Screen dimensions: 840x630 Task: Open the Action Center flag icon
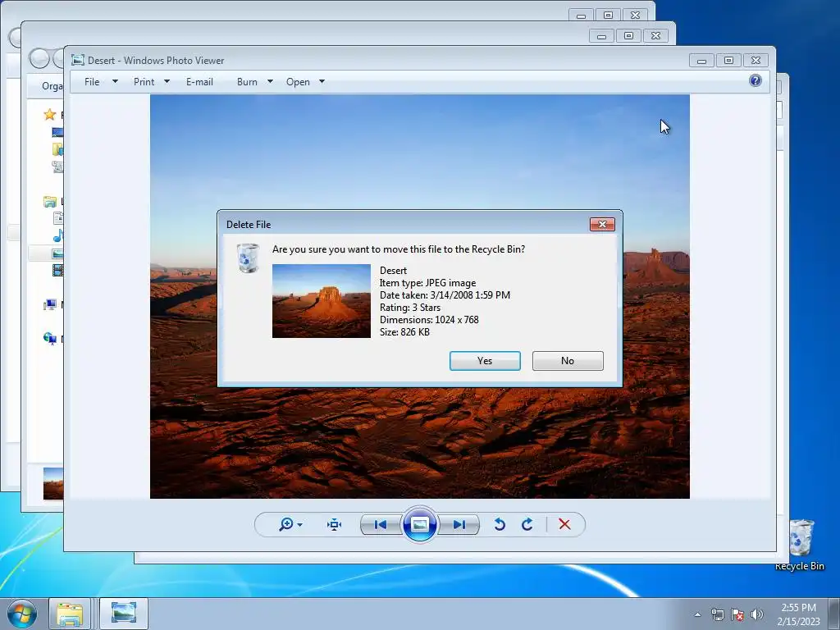pos(737,614)
